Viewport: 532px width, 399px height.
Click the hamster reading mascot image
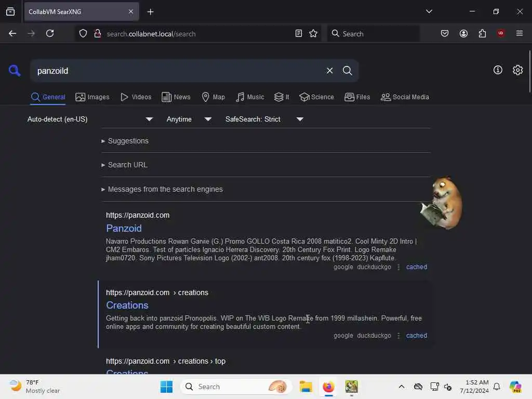pyautogui.click(x=442, y=203)
